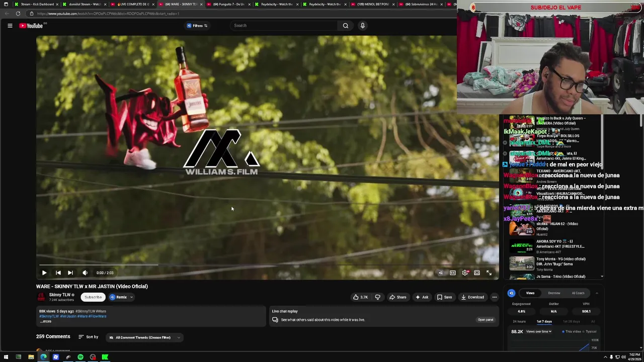Toggle closed captions in the player
This screenshot has height=362, width=644.
453,273
